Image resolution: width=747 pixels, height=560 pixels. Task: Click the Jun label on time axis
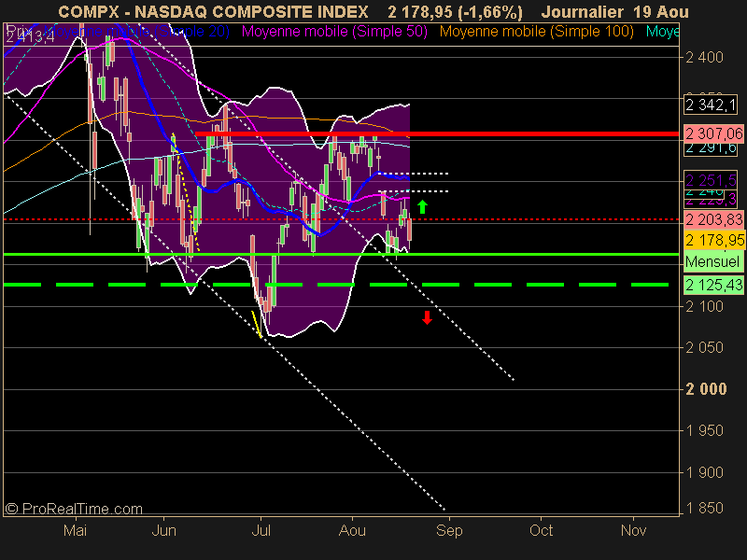(x=163, y=530)
